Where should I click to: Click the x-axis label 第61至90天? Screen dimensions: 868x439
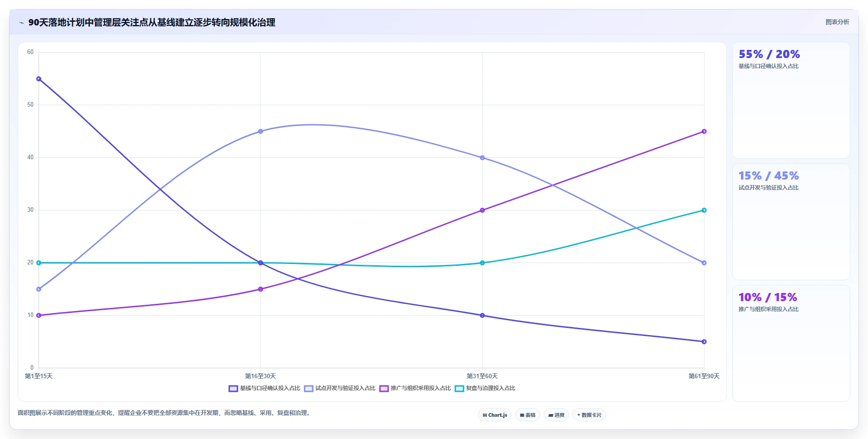(x=704, y=376)
